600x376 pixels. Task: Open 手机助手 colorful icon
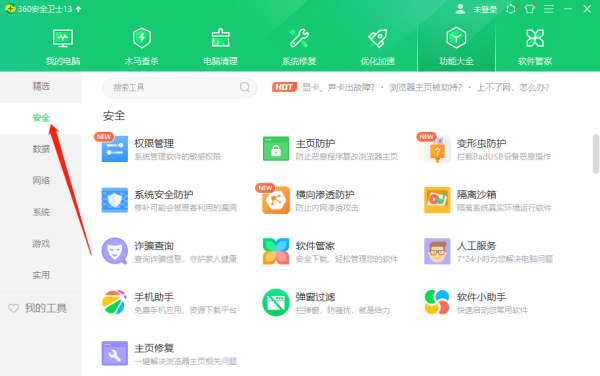point(114,303)
